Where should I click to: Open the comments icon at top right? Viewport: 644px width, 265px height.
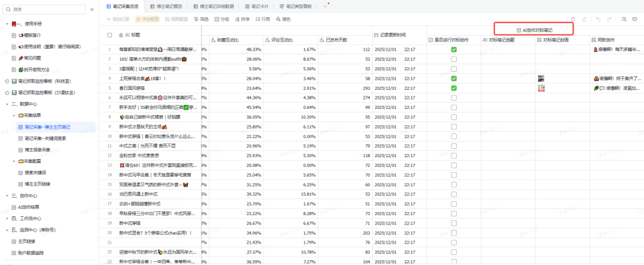click(x=634, y=19)
